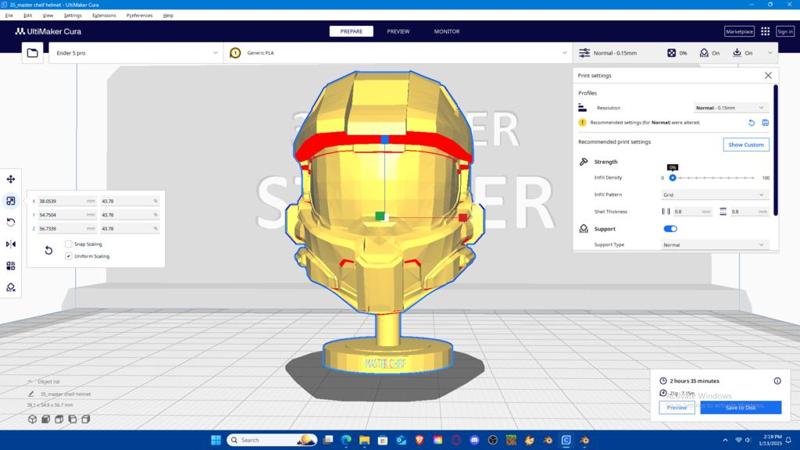
Task: Open the Infill Pattern Grid dropdown
Action: point(714,195)
